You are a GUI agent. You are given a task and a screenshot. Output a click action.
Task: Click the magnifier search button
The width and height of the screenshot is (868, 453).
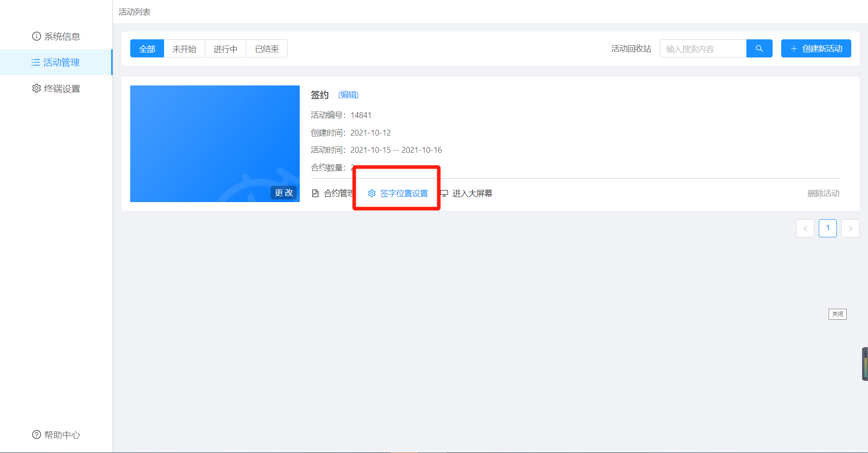[x=759, y=48]
